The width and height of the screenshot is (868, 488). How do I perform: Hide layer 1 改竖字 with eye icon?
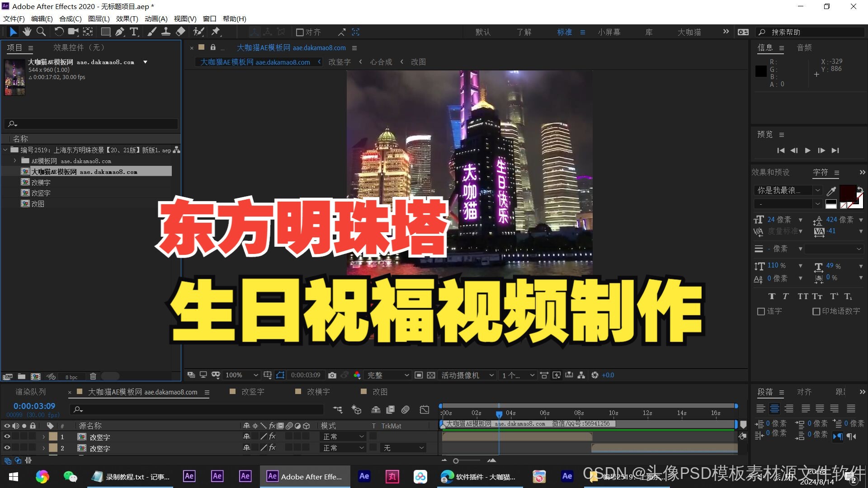[x=7, y=436]
